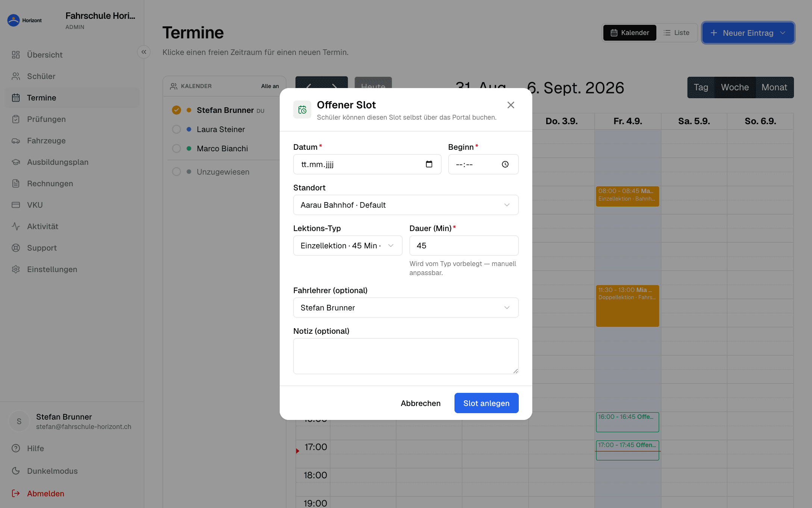Uncheck Stefan Brunner calendar checkbox

pyautogui.click(x=176, y=110)
